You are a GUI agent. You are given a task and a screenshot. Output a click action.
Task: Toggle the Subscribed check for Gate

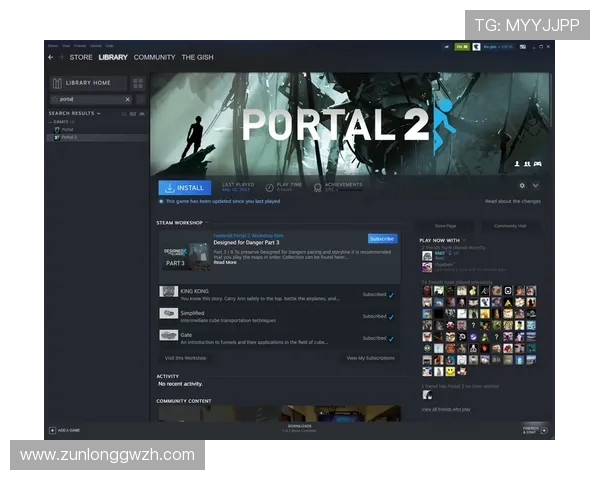point(391,339)
